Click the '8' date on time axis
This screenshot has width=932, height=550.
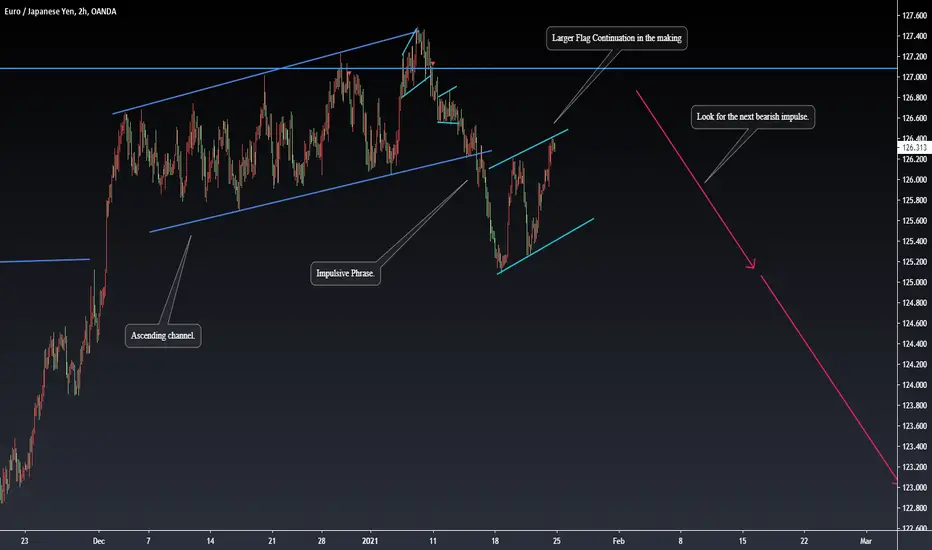(x=681, y=541)
